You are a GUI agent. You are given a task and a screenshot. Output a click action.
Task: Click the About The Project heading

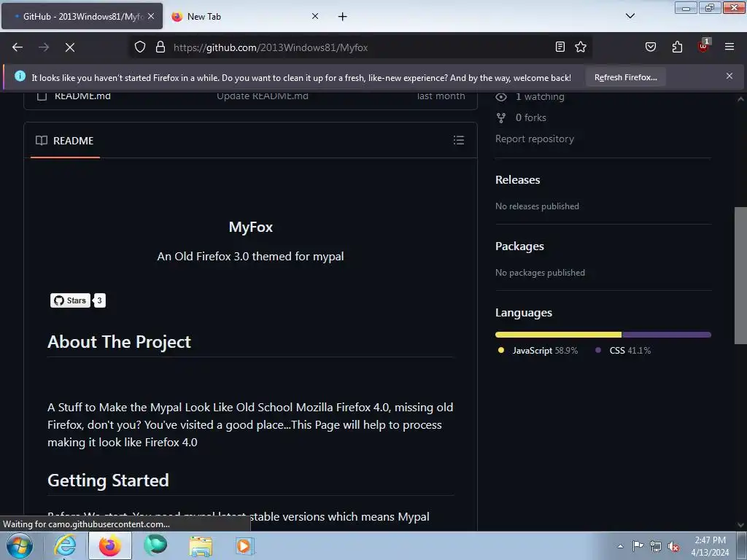pyautogui.click(x=119, y=341)
